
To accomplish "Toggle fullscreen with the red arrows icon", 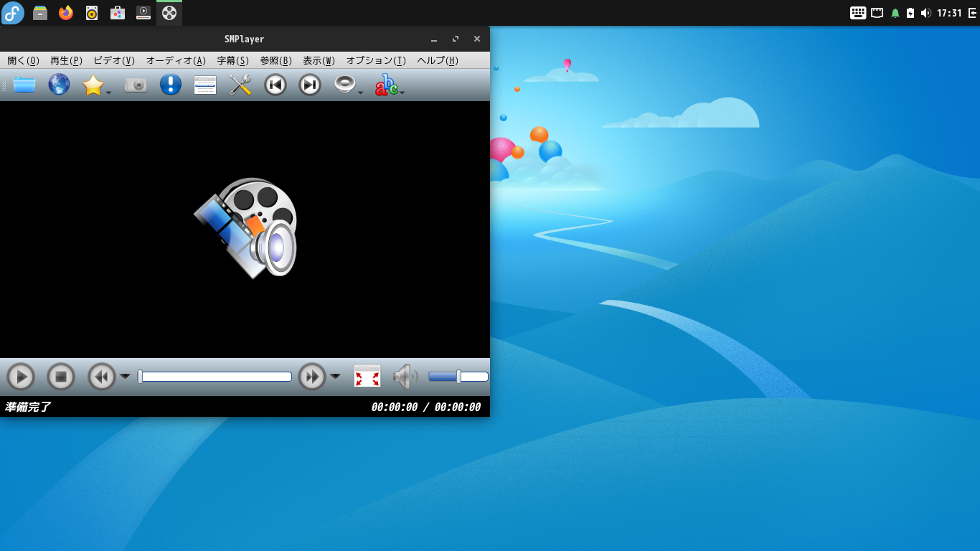I will [367, 376].
